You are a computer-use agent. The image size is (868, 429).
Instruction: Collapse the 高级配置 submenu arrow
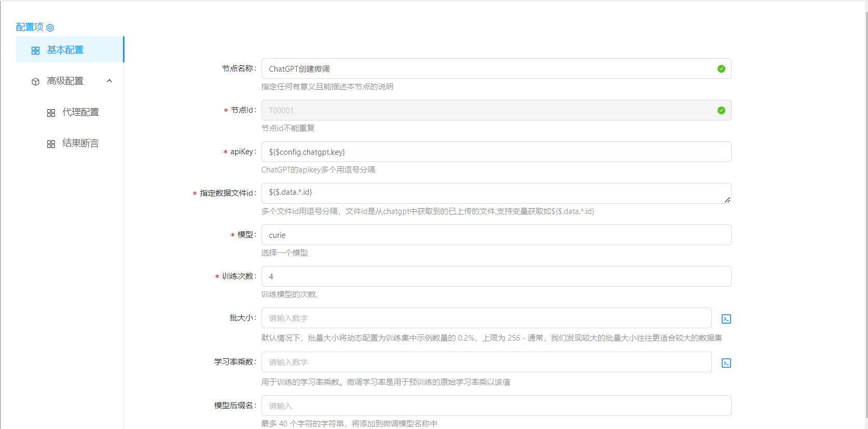[x=109, y=81]
